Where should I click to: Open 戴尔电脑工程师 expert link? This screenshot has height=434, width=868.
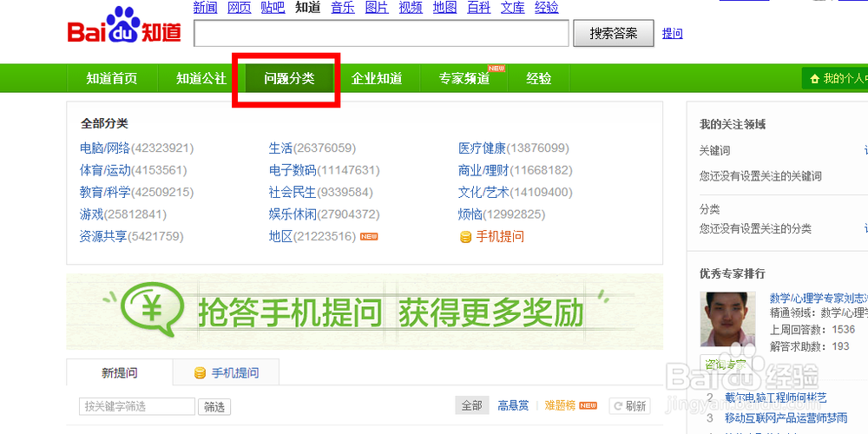tap(776, 398)
